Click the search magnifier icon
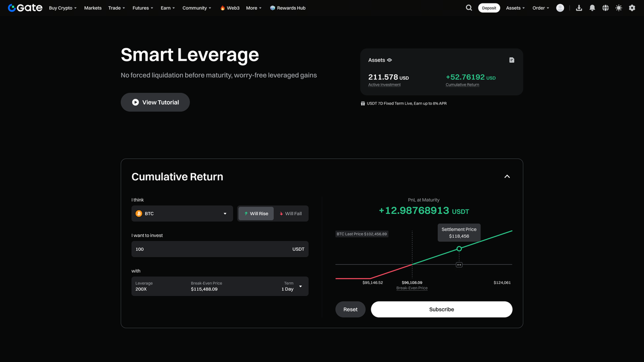This screenshot has width=644, height=362. click(x=469, y=8)
